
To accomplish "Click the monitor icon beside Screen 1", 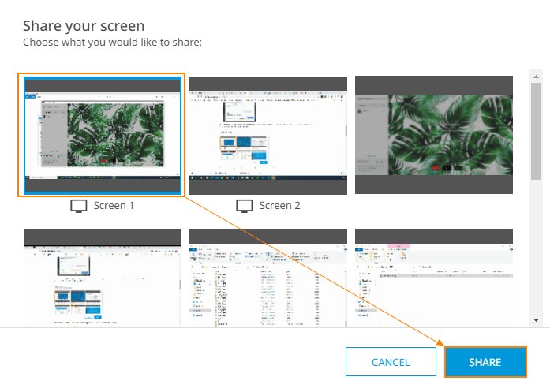I will [79, 206].
